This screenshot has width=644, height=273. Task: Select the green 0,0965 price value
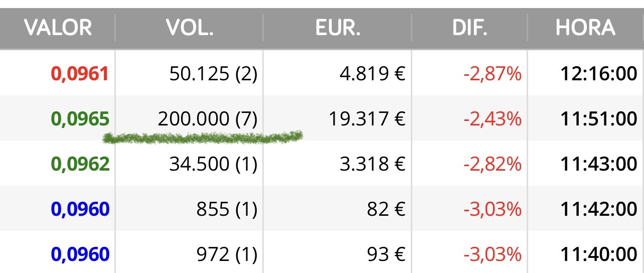[80, 119]
